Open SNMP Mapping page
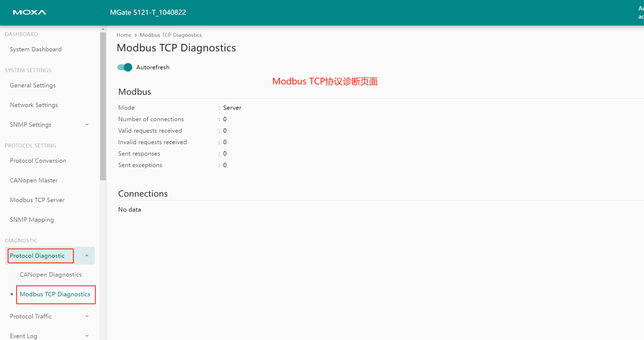This screenshot has width=644, height=340. pyautogui.click(x=32, y=220)
